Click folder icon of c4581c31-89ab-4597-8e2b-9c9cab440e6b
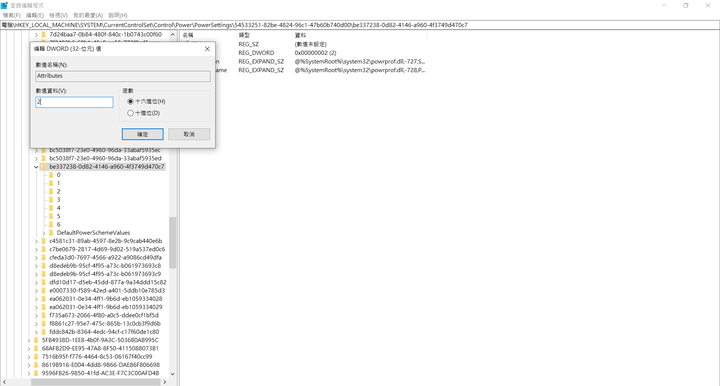 (44, 241)
